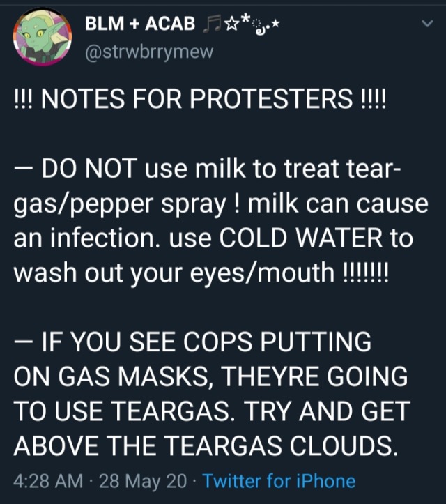Click the 4:28 AM timestamp
This screenshot has height=504, width=446.
48,481
